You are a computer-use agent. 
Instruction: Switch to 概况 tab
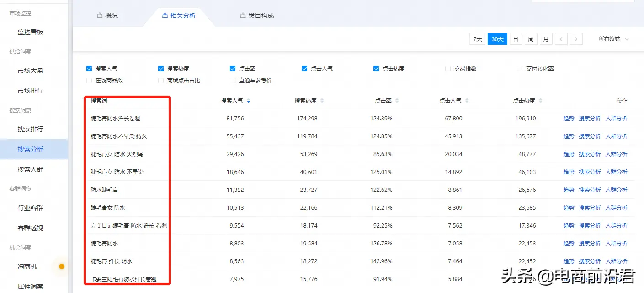pos(107,16)
